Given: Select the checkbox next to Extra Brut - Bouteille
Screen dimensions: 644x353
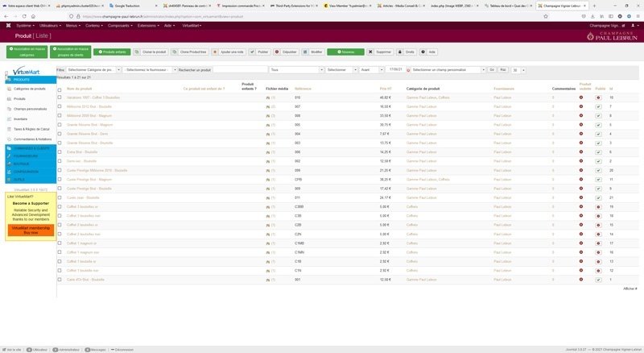Looking at the screenshot, I should click(x=60, y=152).
